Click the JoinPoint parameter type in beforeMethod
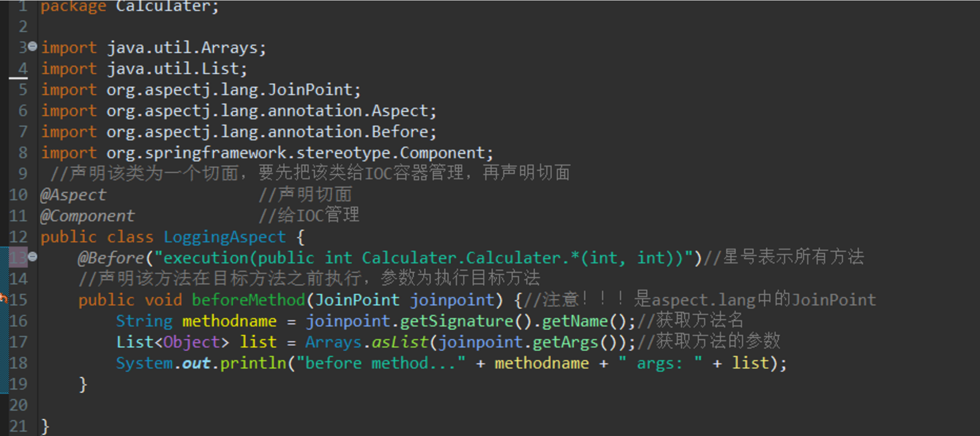This screenshot has height=436, width=980. 357,300
